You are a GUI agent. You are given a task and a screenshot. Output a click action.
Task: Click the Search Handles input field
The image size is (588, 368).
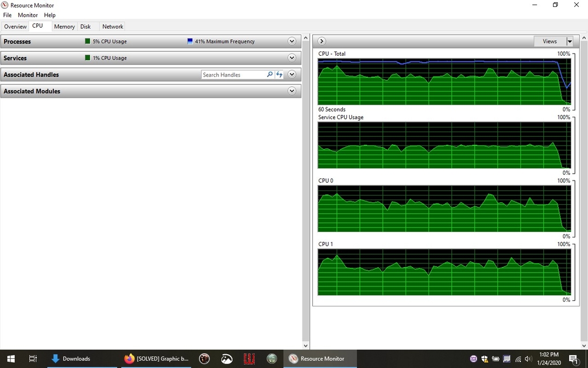[x=233, y=75]
